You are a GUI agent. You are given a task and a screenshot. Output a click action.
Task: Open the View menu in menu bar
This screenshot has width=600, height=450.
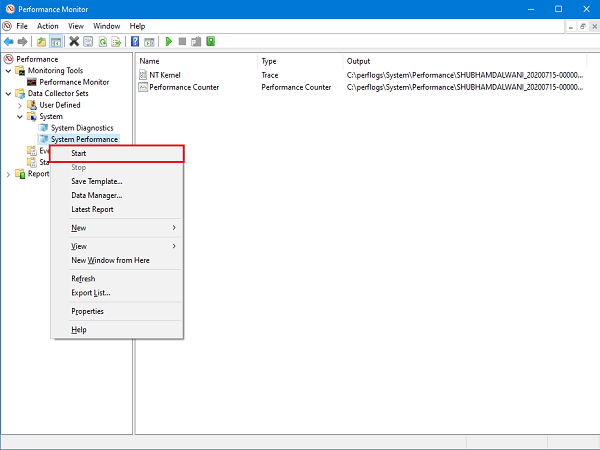pyautogui.click(x=76, y=26)
